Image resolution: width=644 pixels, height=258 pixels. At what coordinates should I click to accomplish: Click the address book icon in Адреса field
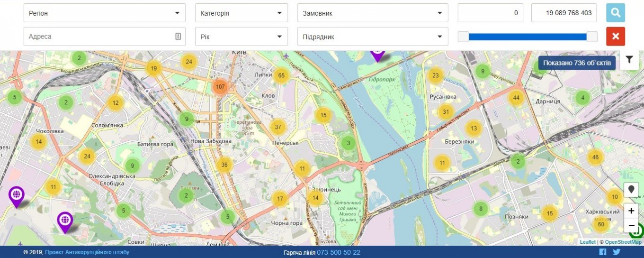click(178, 37)
